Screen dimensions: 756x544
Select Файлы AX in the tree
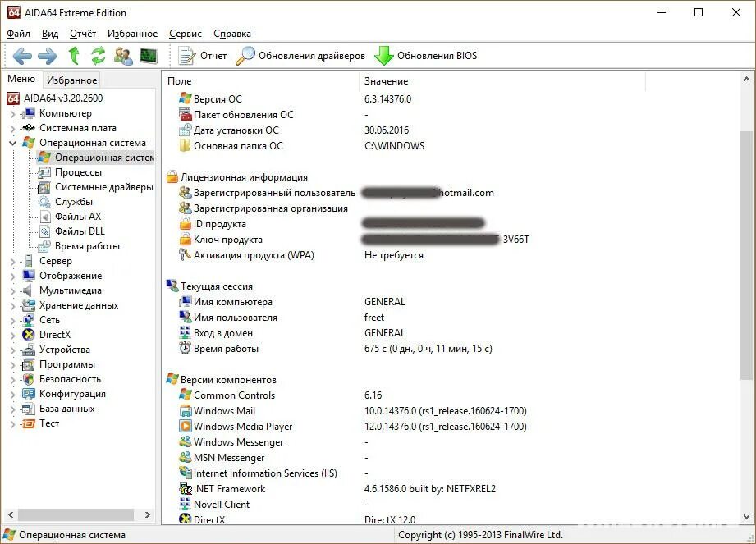[x=78, y=217]
